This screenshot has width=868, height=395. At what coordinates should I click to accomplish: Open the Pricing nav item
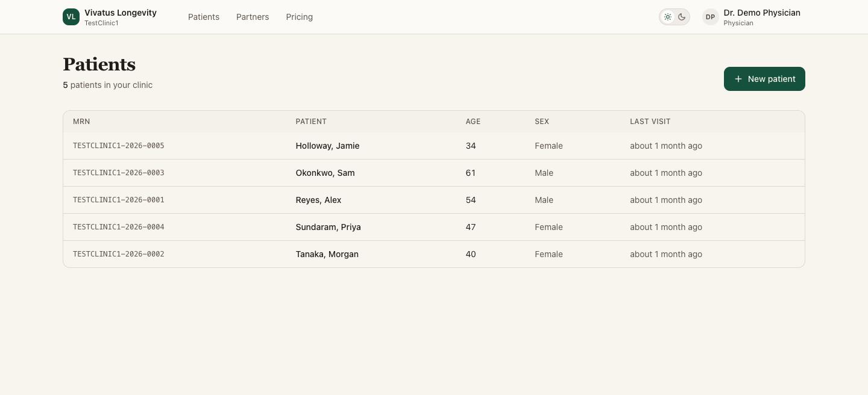(300, 17)
